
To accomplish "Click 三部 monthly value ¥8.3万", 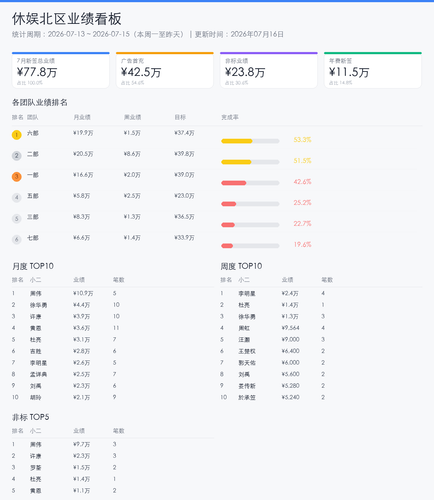I will [x=82, y=217].
